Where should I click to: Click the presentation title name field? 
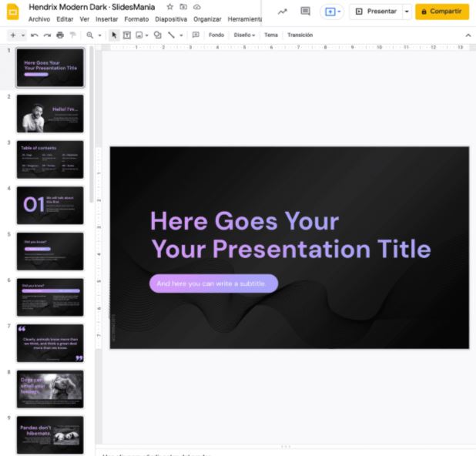[x=92, y=7]
